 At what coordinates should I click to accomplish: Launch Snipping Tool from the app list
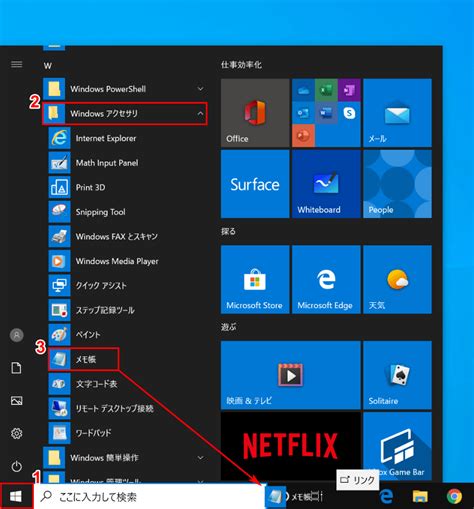click(127, 212)
